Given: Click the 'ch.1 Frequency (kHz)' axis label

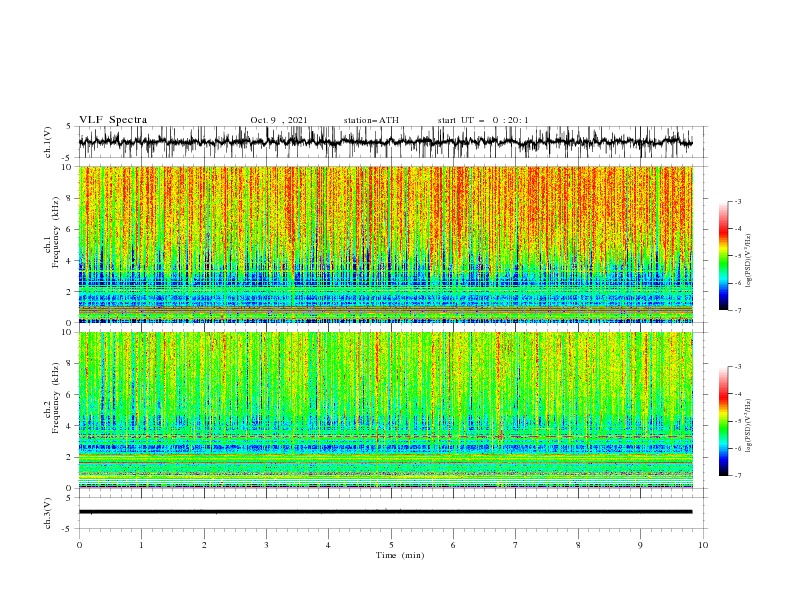Looking at the screenshot, I should click(x=52, y=230).
